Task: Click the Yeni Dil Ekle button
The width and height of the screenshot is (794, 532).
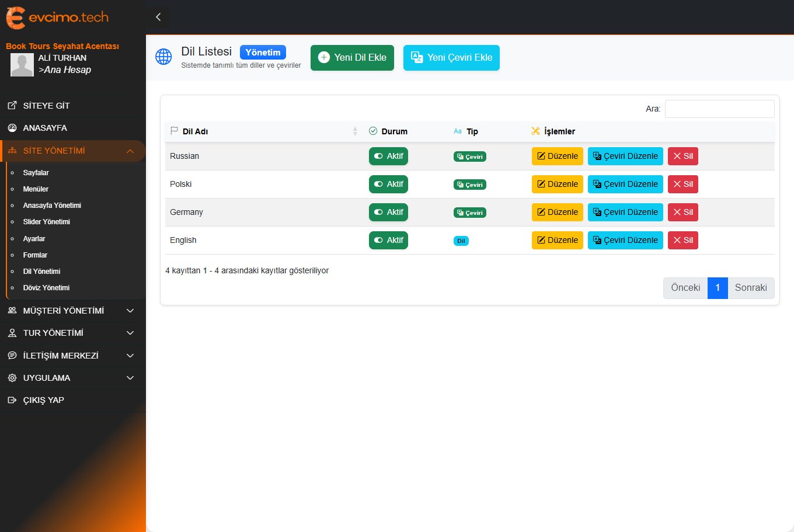Action: [352, 57]
